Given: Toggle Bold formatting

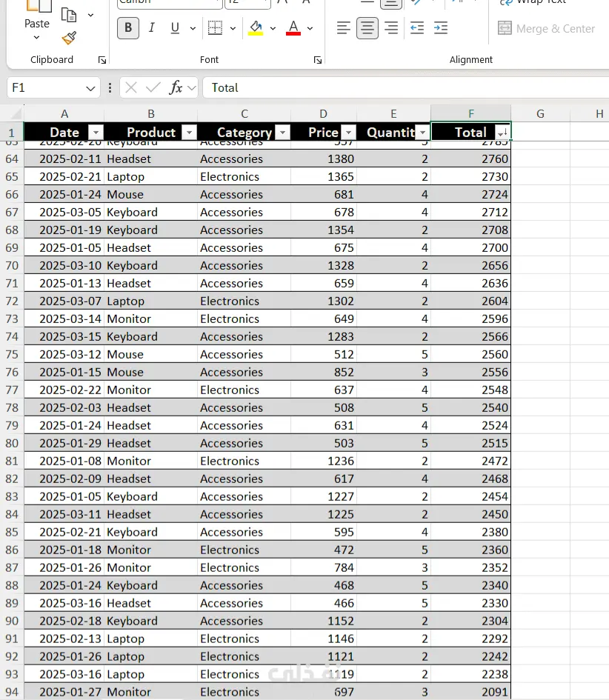Looking at the screenshot, I should pyautogui.click(x=128, y=28).
